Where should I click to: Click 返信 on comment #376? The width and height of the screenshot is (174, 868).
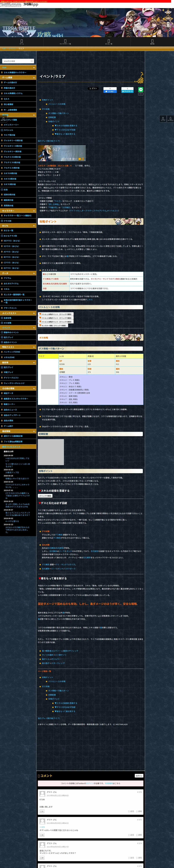pos(131,811)
